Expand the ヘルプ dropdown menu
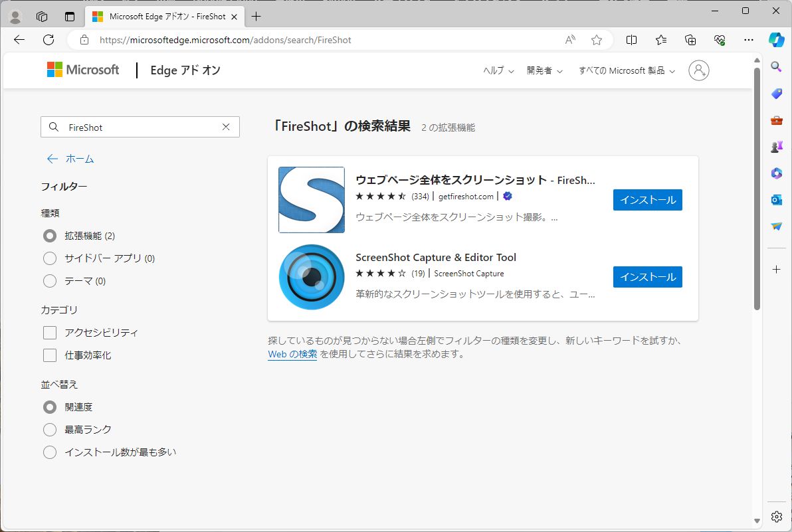Viewport: 792px width, 532px height. tap(497, 70)
